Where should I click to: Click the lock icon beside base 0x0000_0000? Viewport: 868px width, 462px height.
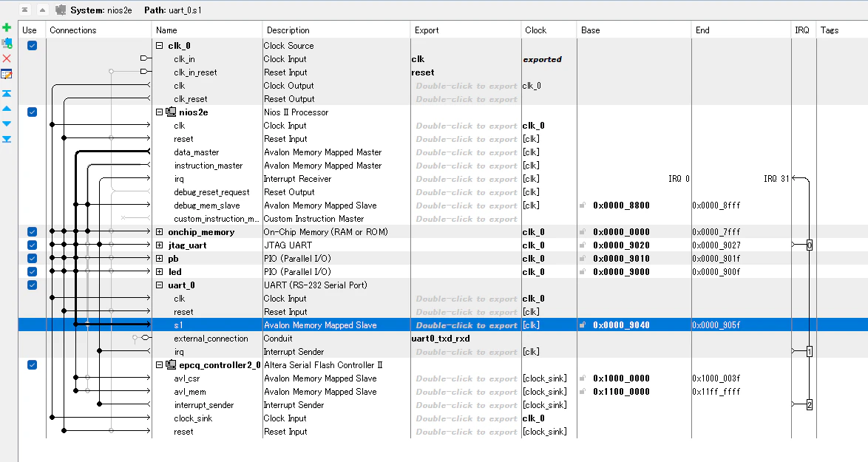coord(583,232)
